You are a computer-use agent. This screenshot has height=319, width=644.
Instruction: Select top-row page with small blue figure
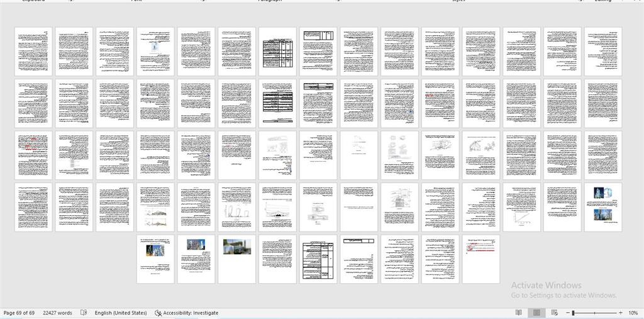[155, 52]
